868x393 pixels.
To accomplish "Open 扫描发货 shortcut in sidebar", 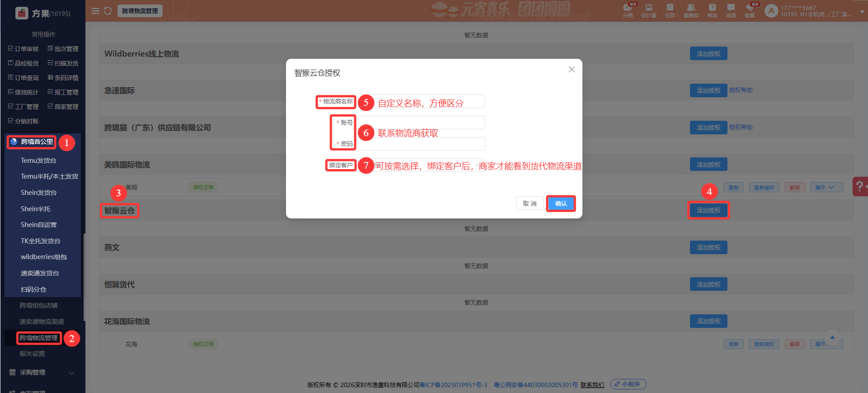I will pyautogui.click(x=63, y=63).
